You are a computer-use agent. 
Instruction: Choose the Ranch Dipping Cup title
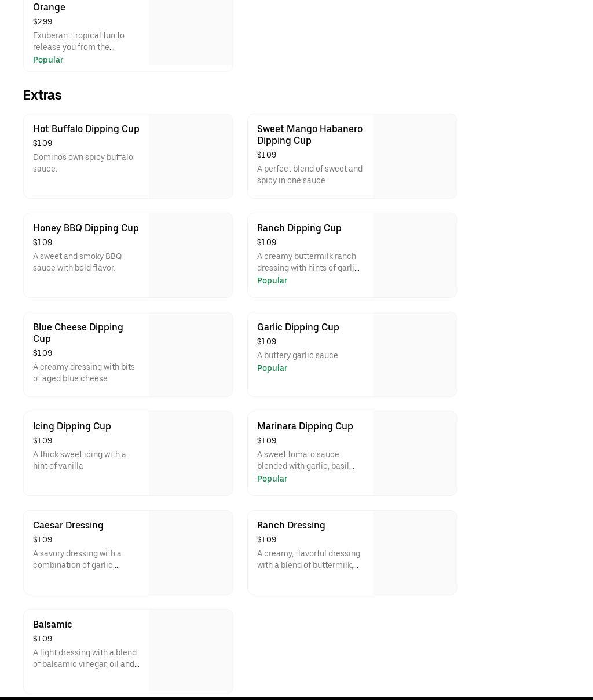299,228
